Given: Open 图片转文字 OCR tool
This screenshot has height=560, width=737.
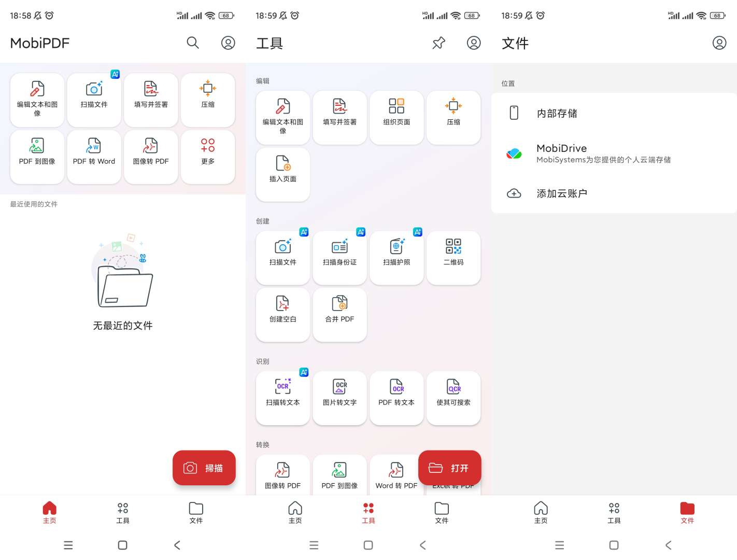Looking at the screenshot, I should (339, 398).
